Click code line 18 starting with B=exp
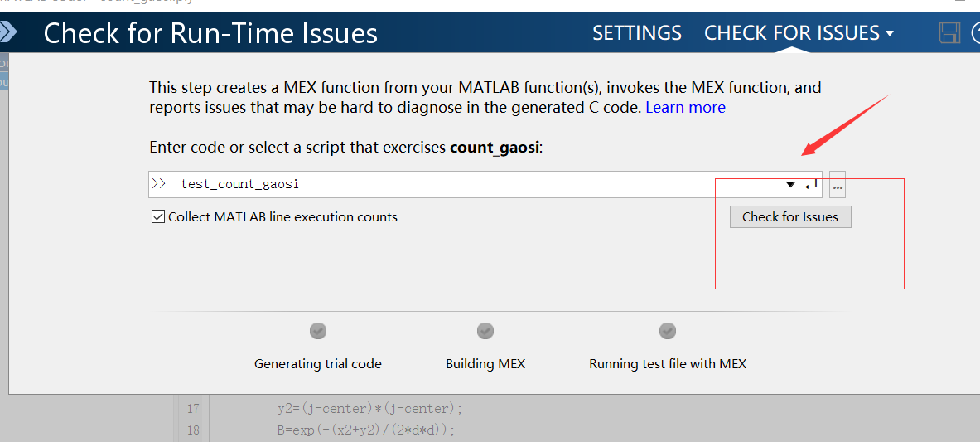980x442 pixels. [x=366, y=430]
